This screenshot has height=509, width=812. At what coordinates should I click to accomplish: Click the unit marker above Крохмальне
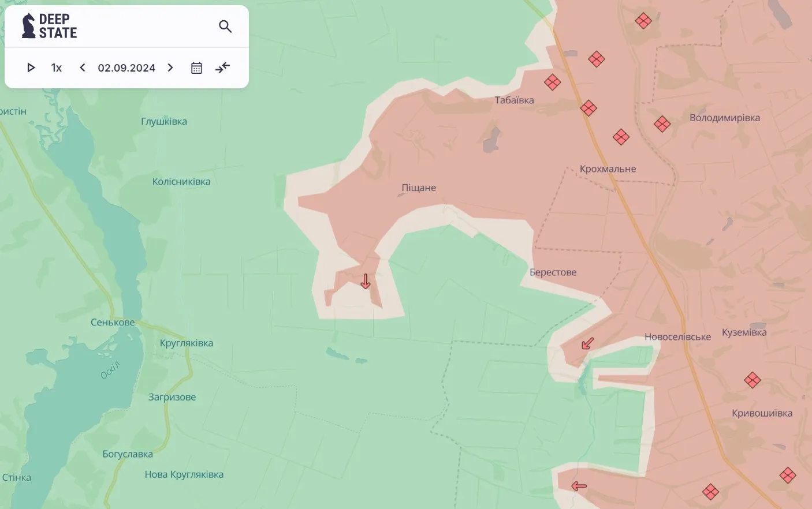[x=621, y=137]
